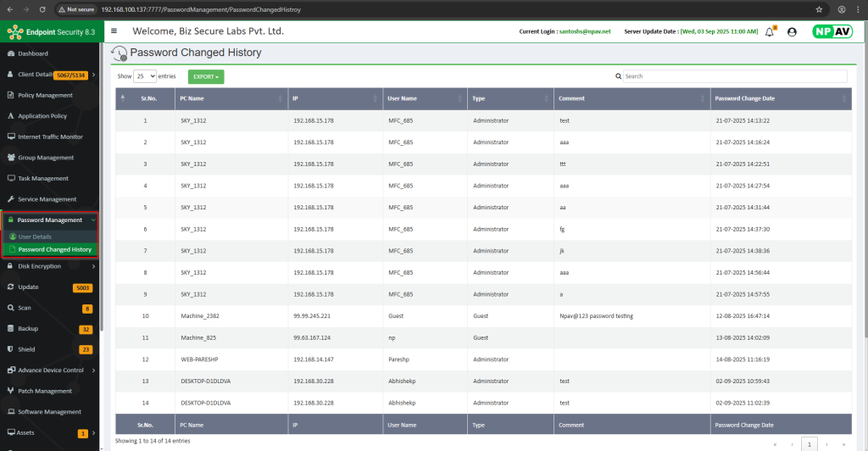Screen dimensions: 868x451
Task: Click the magnifier icon beside Search
Action: coord(619,76)
